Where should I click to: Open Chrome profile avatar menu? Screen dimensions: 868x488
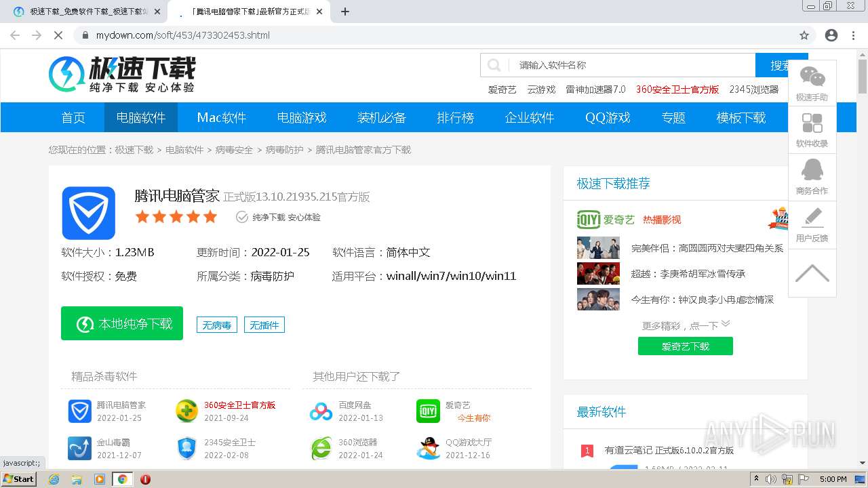click(x=831, y=35)
